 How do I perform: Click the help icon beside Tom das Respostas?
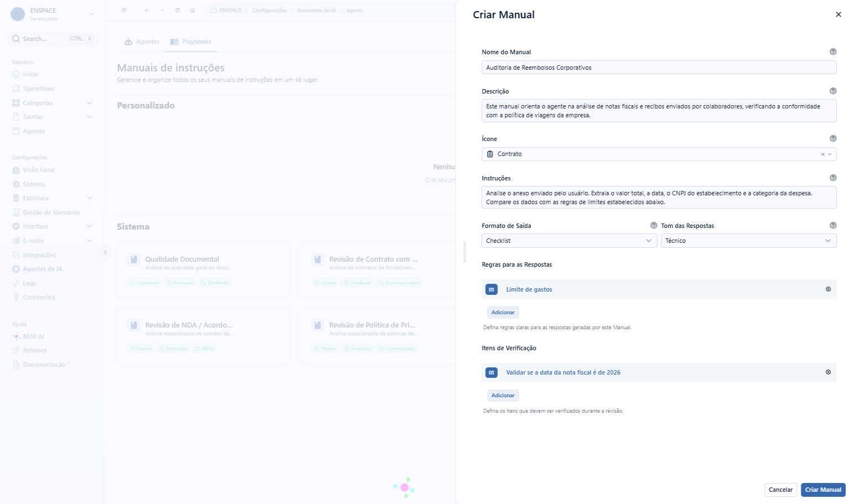(833, 225)
